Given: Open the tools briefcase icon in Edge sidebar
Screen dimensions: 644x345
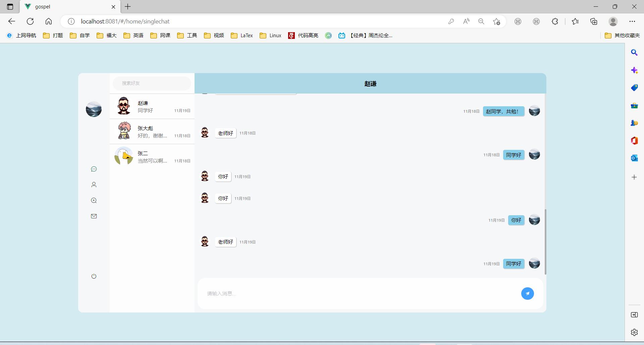Looking at the screenshot, I should [x=634, y=106].
